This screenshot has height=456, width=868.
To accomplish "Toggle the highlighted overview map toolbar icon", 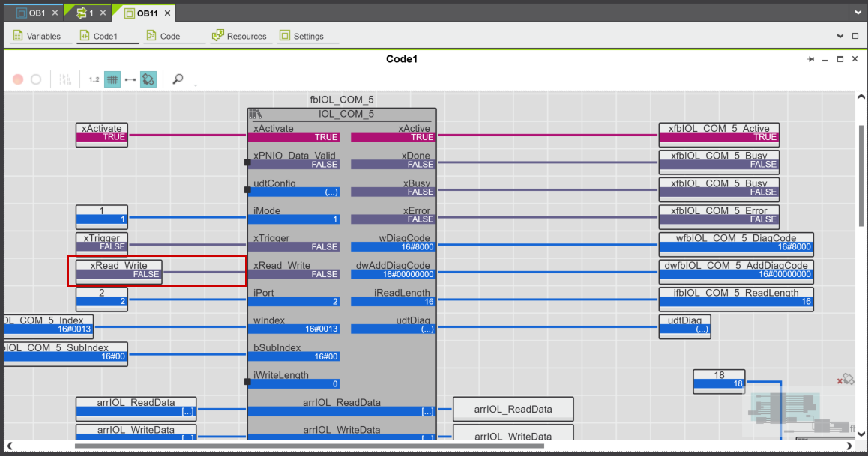I will pos(149,79).
